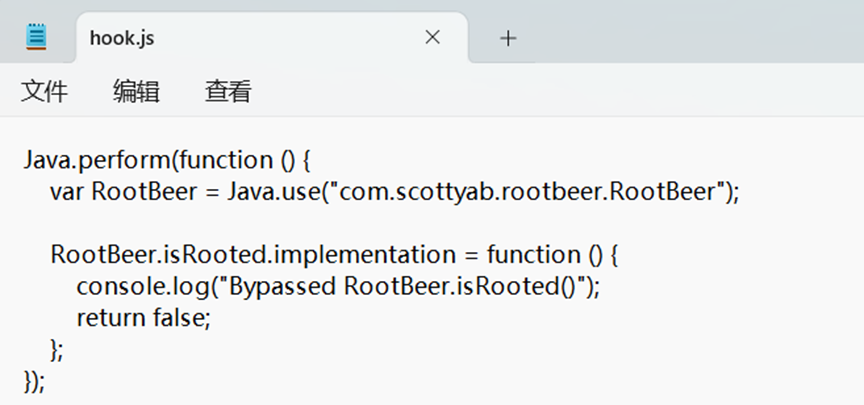Open the 文件 menu
Viewport: 864px width, 405px height.
44,92
